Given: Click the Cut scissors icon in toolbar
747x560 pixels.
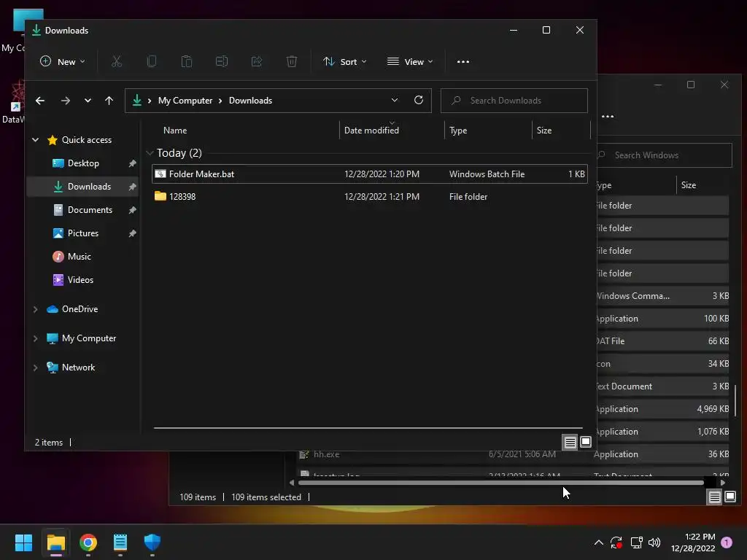Looking at the screenshot, I should (117, 61).
